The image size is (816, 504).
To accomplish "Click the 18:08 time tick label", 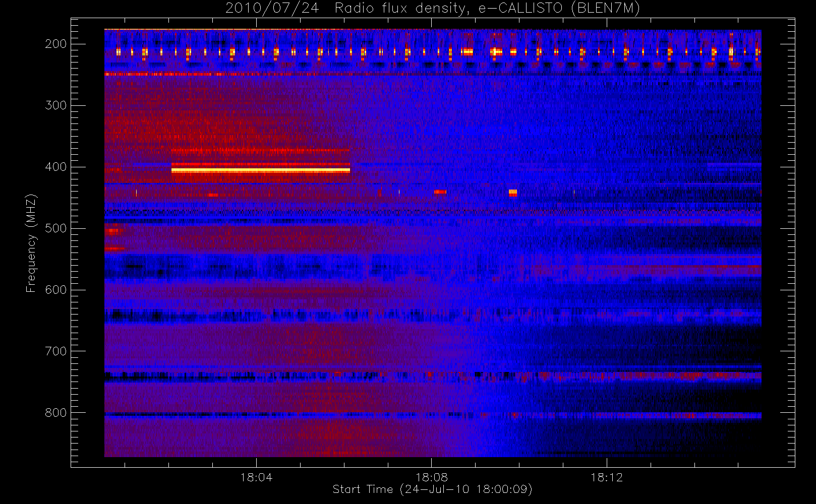I will point(431,477).
